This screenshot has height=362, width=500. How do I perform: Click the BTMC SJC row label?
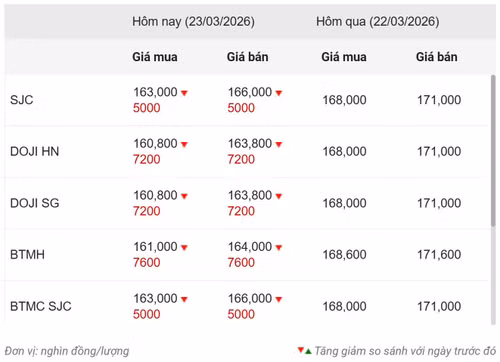point(41,306)
